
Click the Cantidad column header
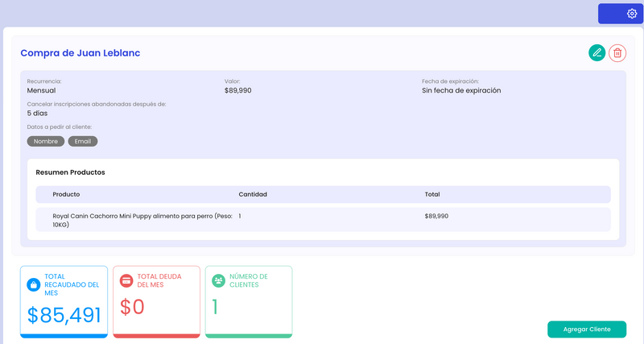point(253,194)
